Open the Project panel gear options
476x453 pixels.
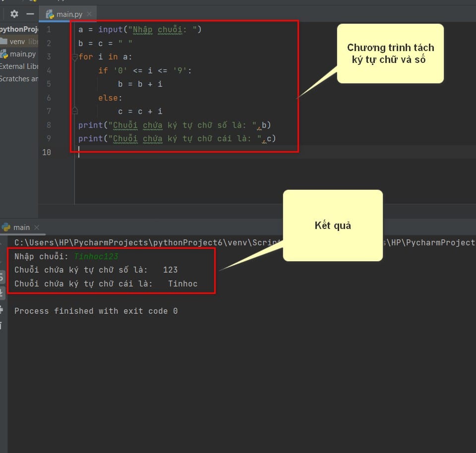tap(14, 14)
